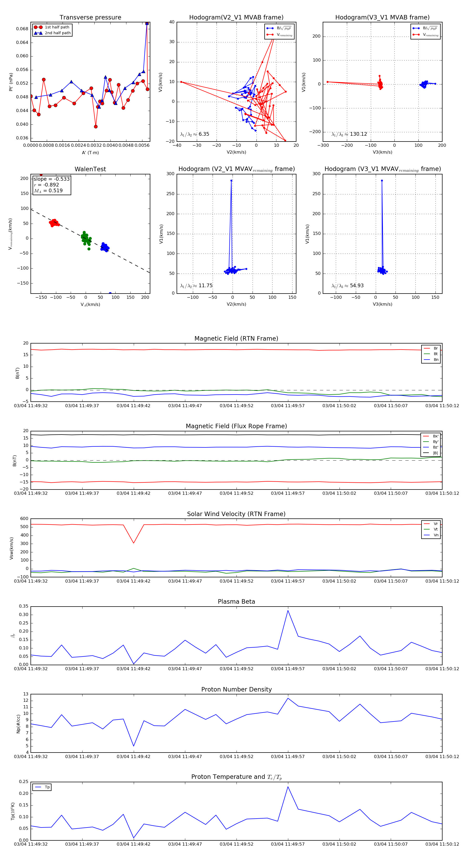
Task: Click the V_remaining legend entry in V3_V1 MVAB hodogram
Action: tap(425, 35)
